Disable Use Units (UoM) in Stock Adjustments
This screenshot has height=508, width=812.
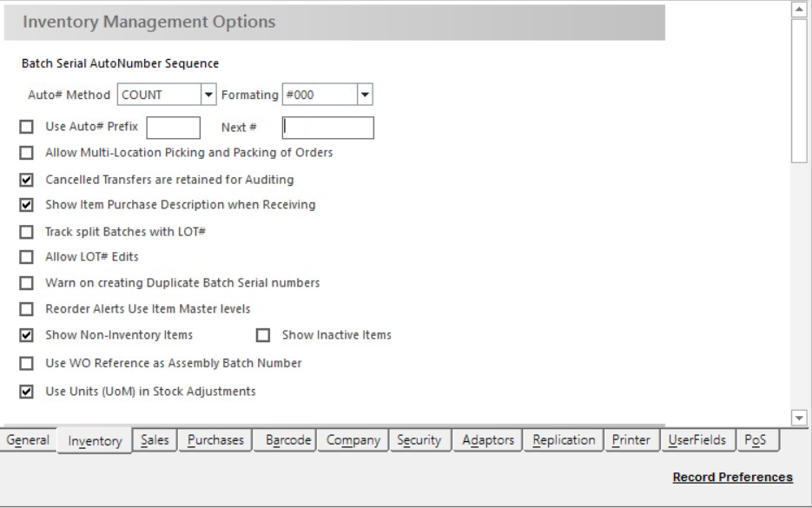click(26, 392)
